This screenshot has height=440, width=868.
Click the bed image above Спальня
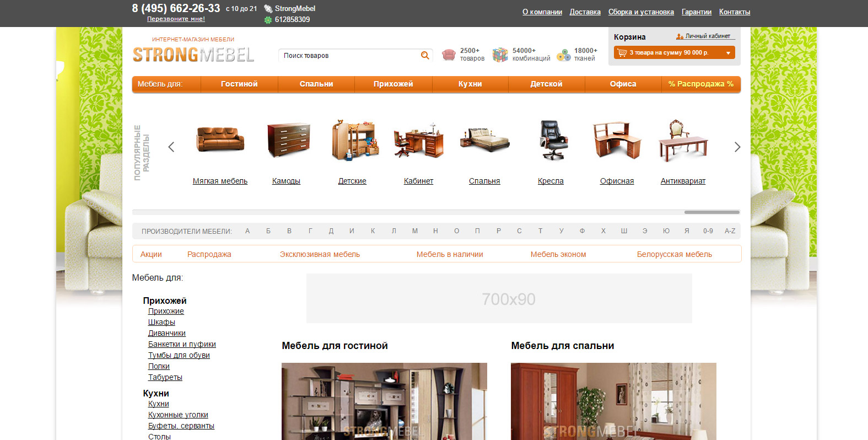click(x=485, y=140)
